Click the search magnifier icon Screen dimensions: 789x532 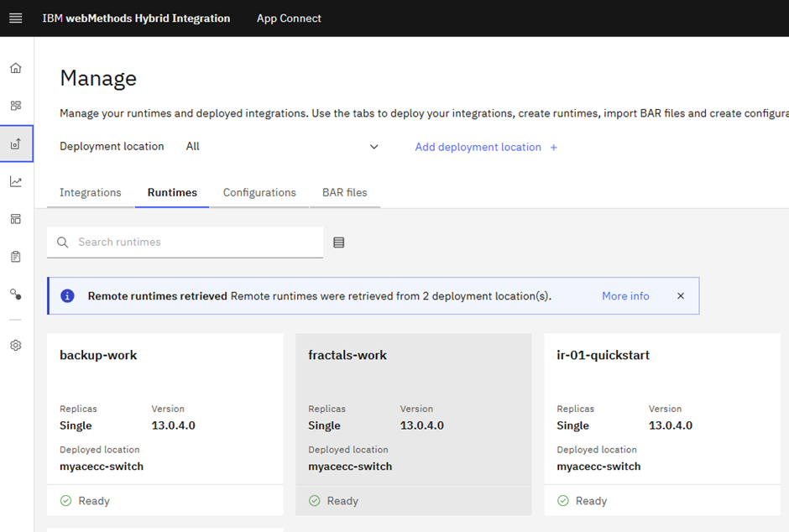(62, 243)
